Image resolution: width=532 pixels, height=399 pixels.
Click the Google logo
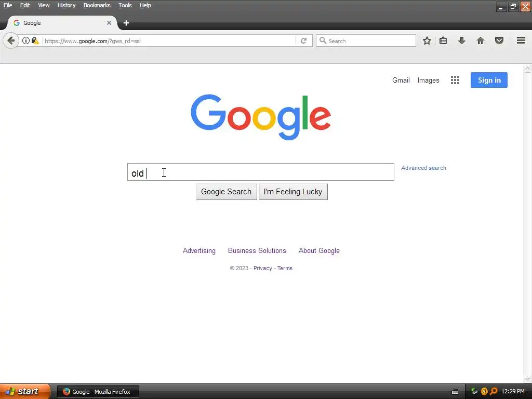click(x=261, y=117)
